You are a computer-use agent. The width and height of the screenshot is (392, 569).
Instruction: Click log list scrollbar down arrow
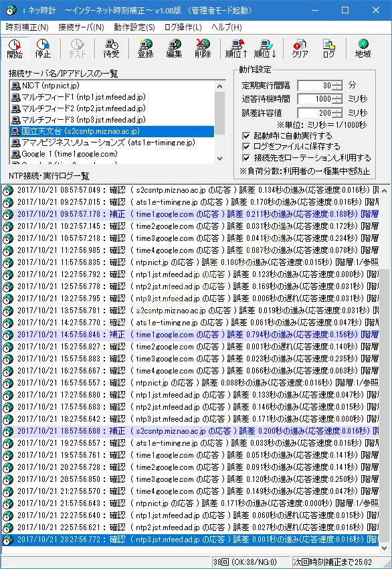tap(385, 548)
